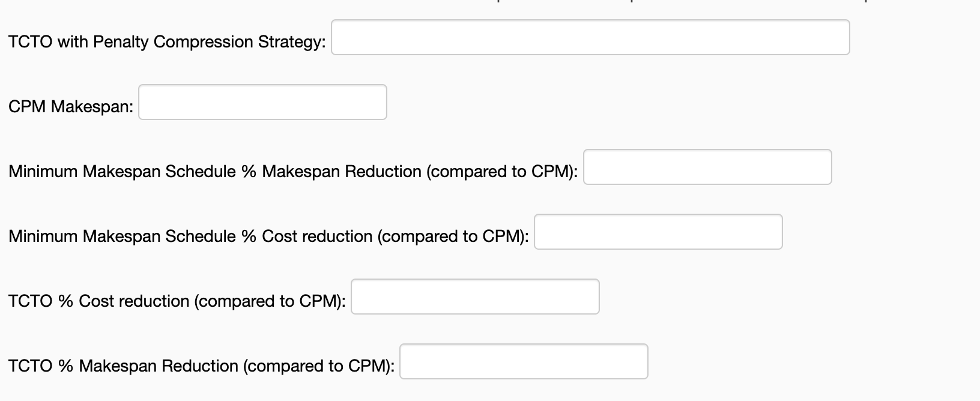980x401 pixels.
Task: Click the 'TCTO with Penalty Compression Strategy:' label
Action: [167, 42]
